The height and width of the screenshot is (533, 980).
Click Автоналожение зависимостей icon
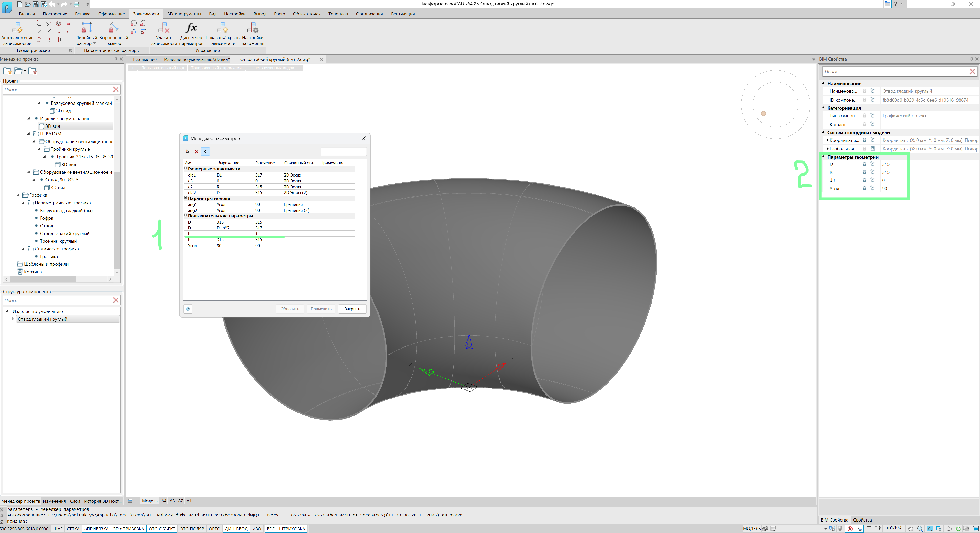[17, 29]
